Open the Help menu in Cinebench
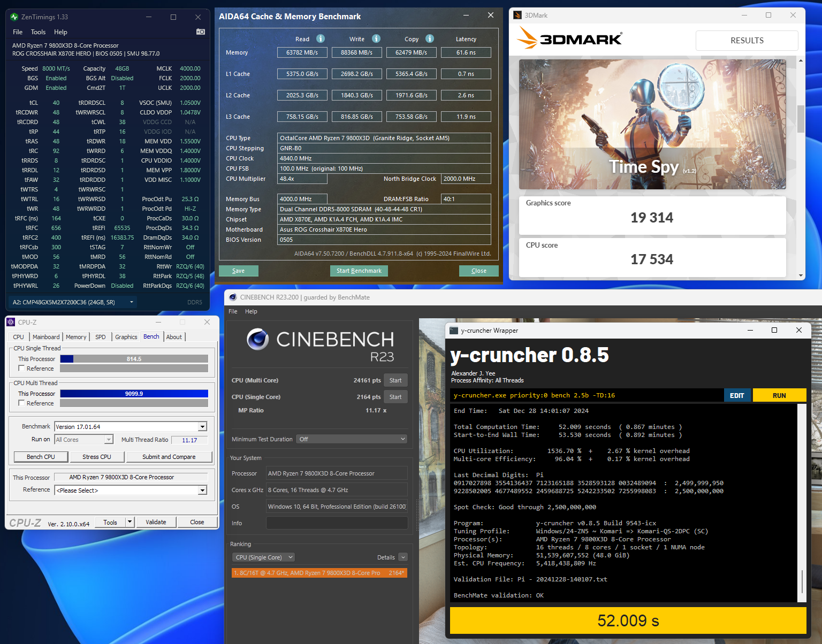Viewport: 822px width, 644px height. pyautogui.click(x=251, y=311)
